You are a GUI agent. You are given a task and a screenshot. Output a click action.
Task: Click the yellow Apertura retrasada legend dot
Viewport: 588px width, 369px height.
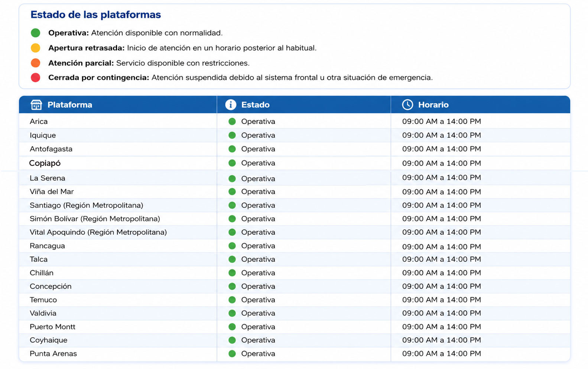coord(36,48)
